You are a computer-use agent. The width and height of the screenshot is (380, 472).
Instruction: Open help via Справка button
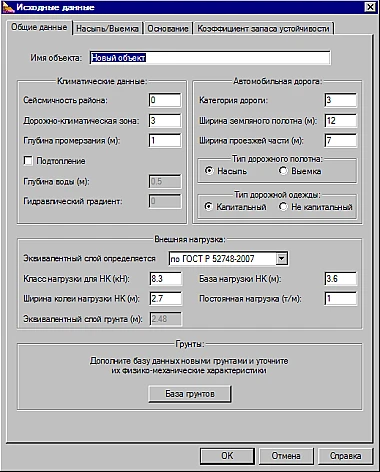pos(345,456)
